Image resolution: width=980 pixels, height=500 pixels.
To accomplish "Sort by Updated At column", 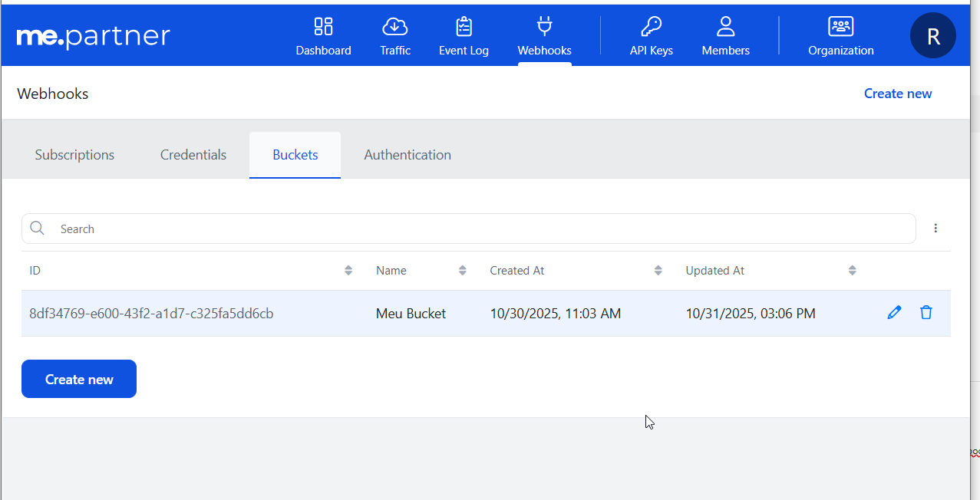I will (852, 271).
